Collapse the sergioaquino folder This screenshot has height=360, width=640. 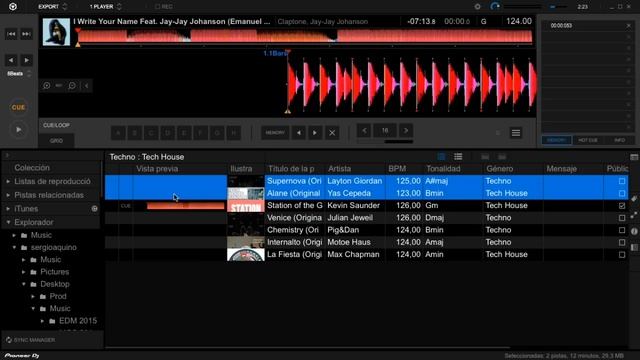14,247
